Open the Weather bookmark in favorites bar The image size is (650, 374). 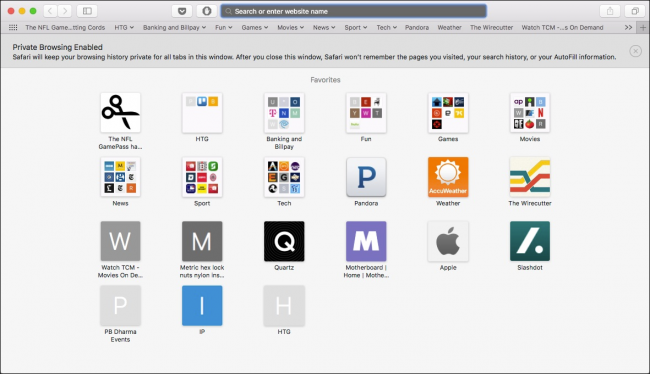449,27
